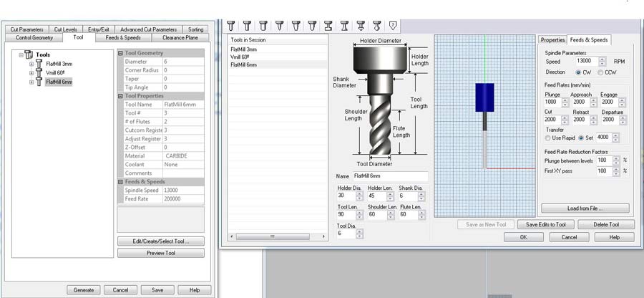The height and width of the screenshot is (298, 644).
Task: Select the seventh tool type icon in toolbar
Action: point(328,26)
